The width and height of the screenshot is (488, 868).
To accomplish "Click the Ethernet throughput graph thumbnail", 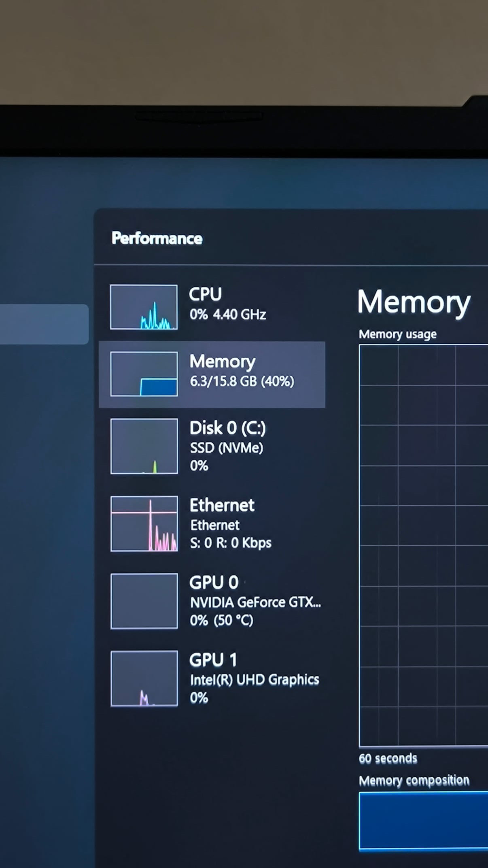I will pos(144,523).
